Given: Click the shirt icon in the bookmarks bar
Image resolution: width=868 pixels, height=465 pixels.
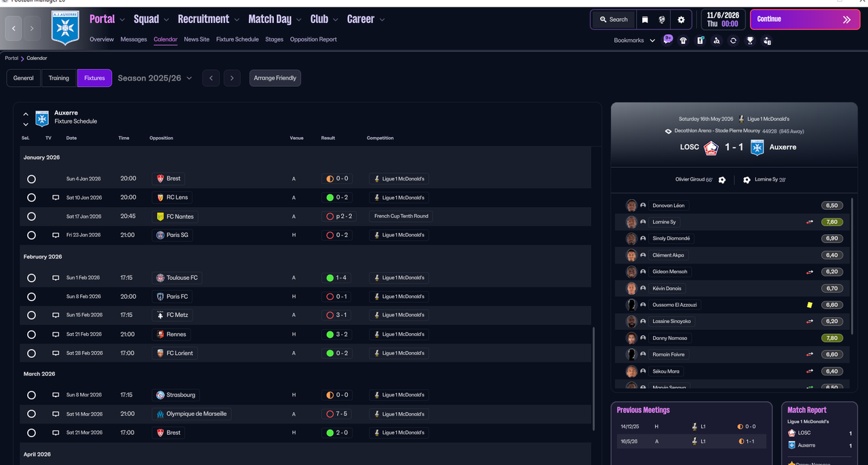Looking at the screenshot, I should click(x=683, y=40).
